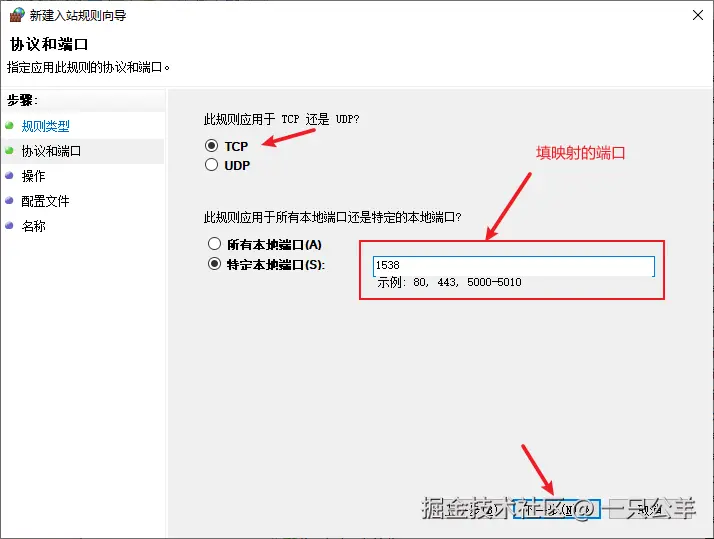Select the 配置文件 step in sidebar

pyautogui.click(x=45, y=201)
